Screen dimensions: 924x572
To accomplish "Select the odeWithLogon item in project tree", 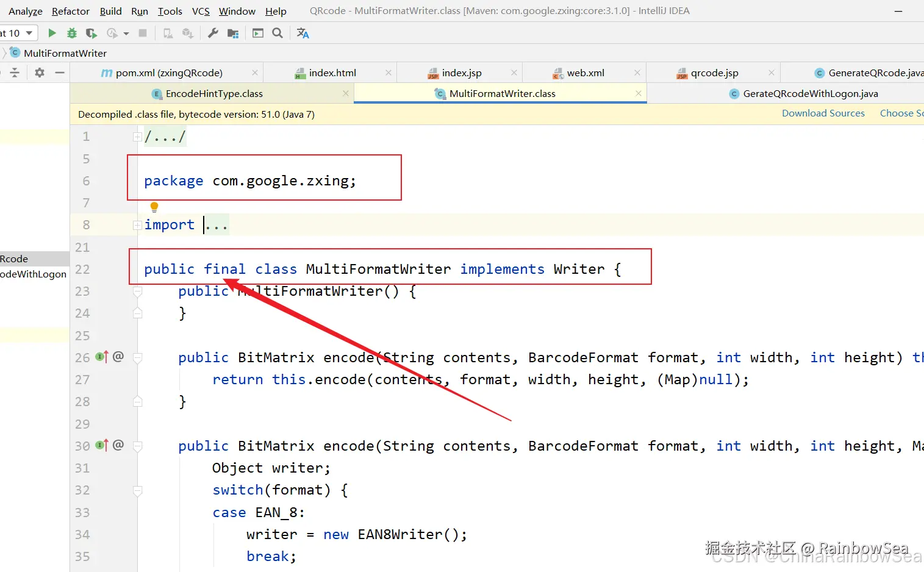I will [33, 274].
